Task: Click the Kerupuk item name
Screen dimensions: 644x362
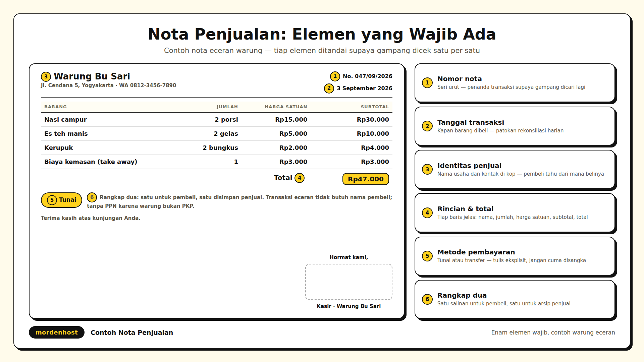Action: pos(58,148)
